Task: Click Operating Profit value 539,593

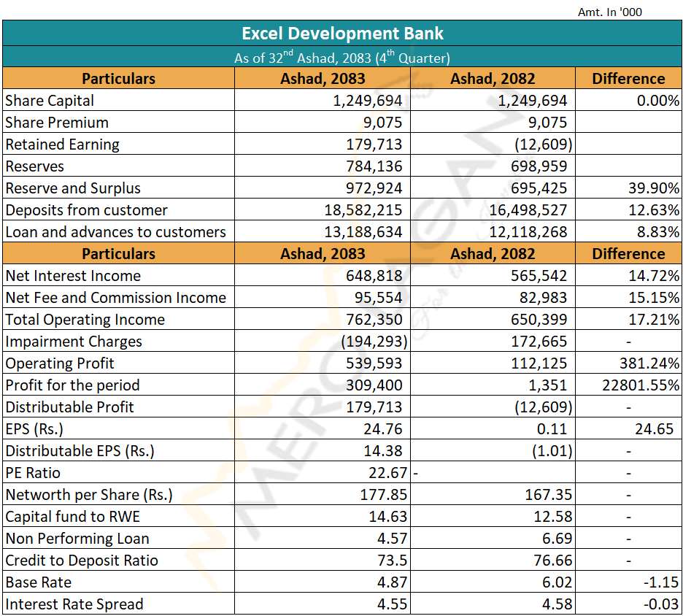Action: 374,363
